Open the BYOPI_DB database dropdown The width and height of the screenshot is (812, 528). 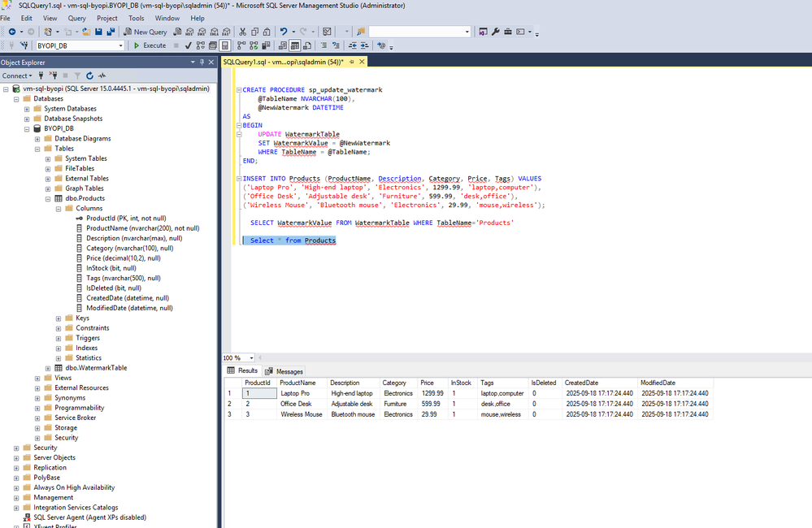tap(120, 45)
